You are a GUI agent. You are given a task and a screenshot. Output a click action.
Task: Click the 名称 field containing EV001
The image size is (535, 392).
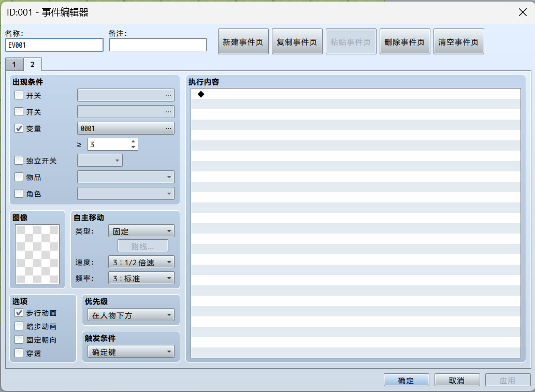[54, 45]
